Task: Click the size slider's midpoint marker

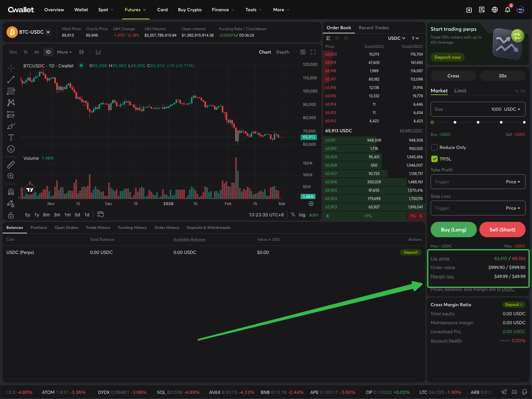Action: (x=478, y=122)
